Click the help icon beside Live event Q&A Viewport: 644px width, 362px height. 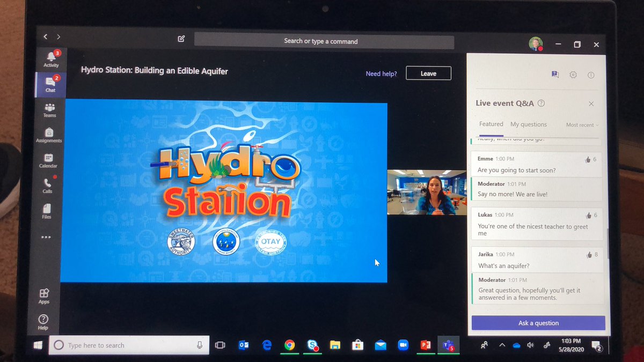[x=541, y=103]
